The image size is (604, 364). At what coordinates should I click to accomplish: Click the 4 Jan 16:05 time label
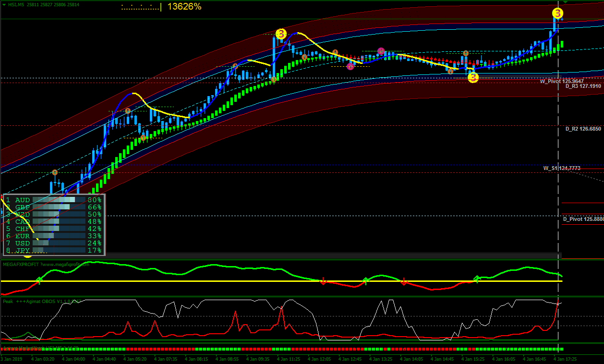(x=504, y=359)
